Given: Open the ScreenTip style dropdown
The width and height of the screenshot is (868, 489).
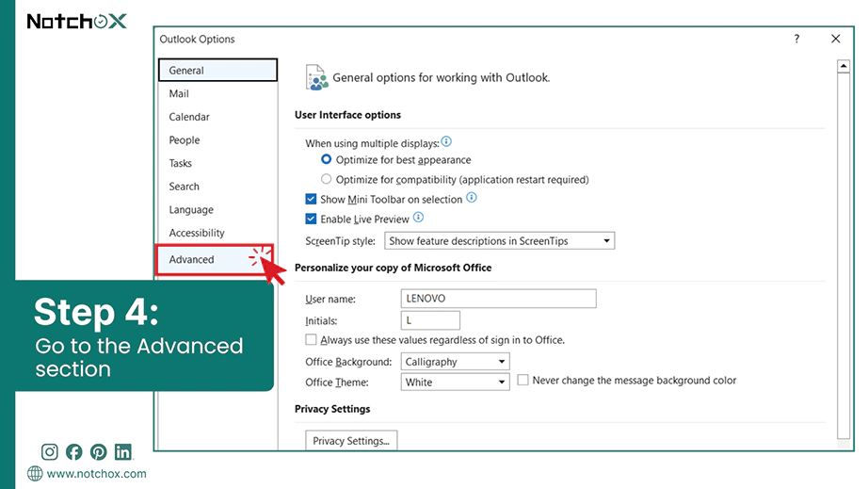Looking at the screenshot, I should [x=499, y=241].
